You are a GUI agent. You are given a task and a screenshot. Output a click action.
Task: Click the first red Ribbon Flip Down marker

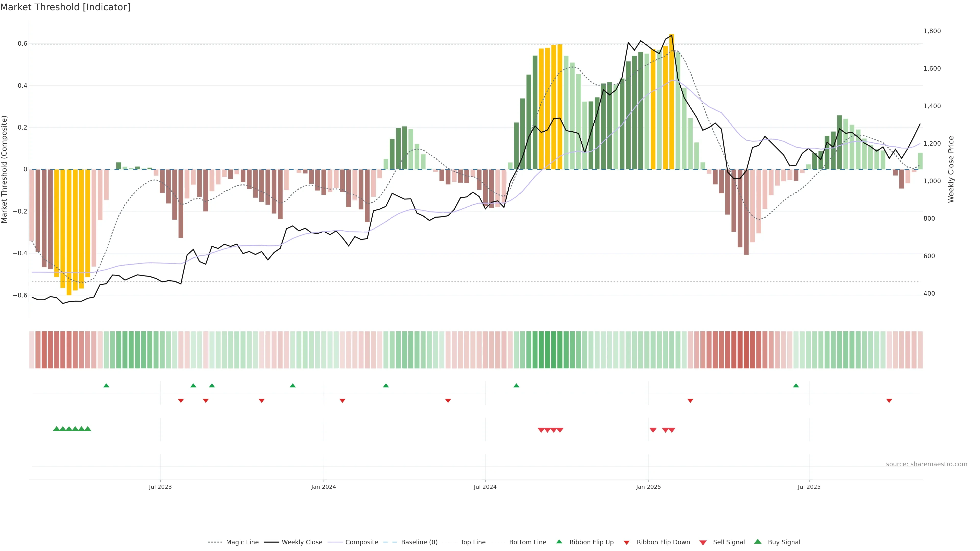pyautogui.click(x=181, y=400)
